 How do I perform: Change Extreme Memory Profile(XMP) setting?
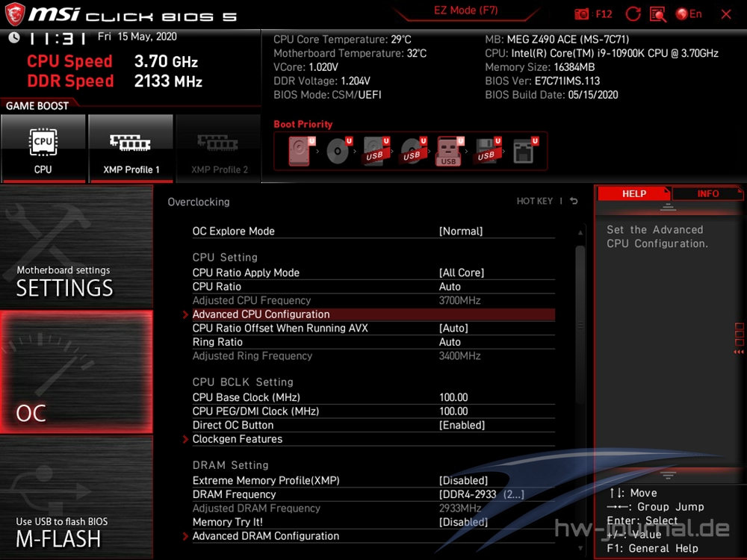pyautogui.click(x=373, y=480)
